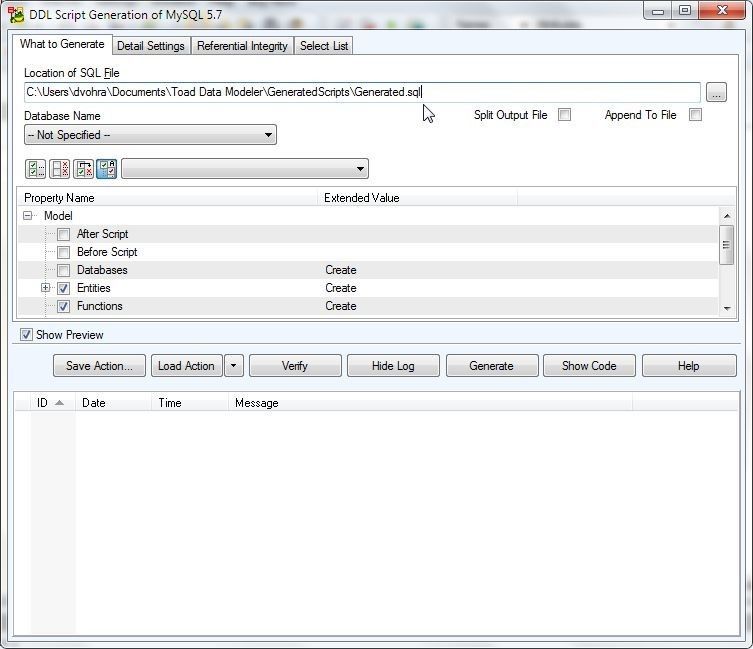Click the DDL Script Generation title bar icon

[15, 15]
